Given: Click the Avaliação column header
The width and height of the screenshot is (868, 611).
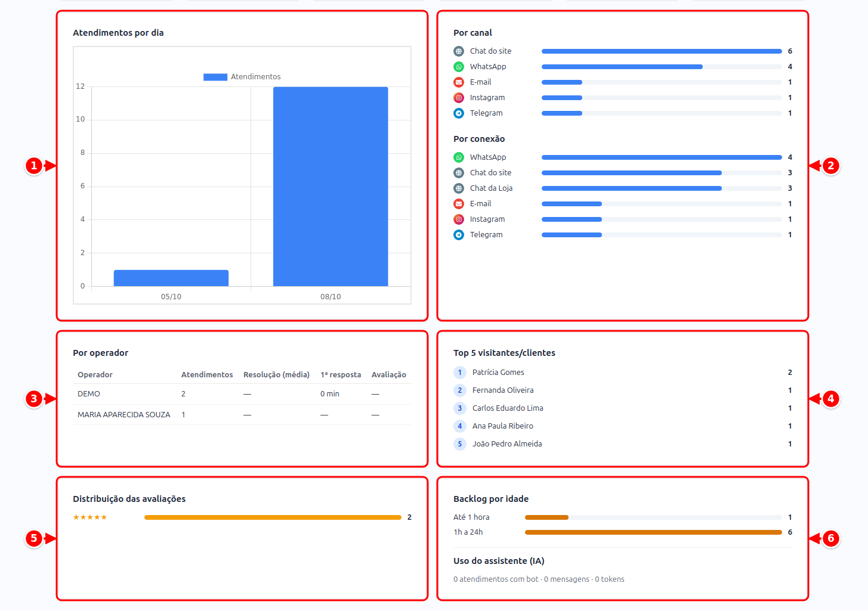Looking at the screenshot, I should click(389, 375).
